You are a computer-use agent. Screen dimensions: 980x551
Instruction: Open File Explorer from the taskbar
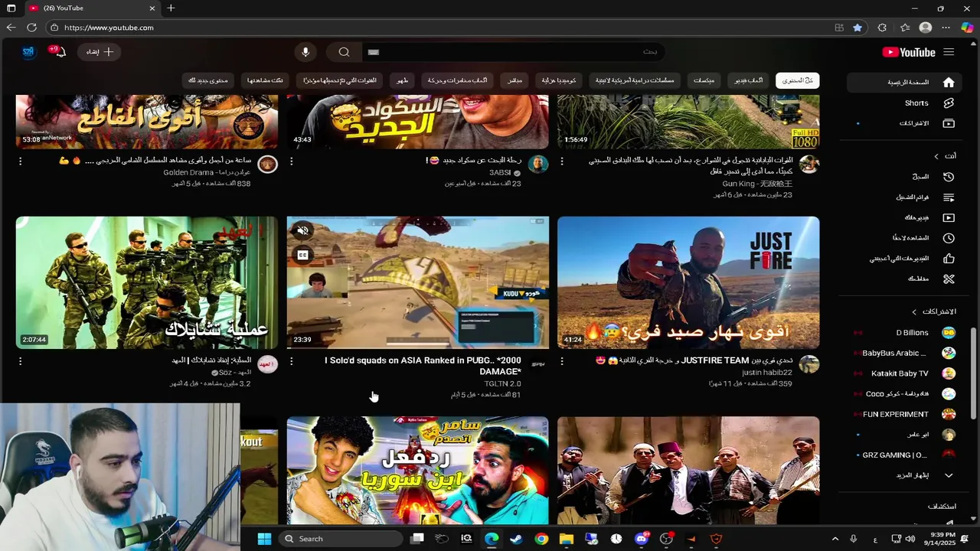[x=567, y=539]
